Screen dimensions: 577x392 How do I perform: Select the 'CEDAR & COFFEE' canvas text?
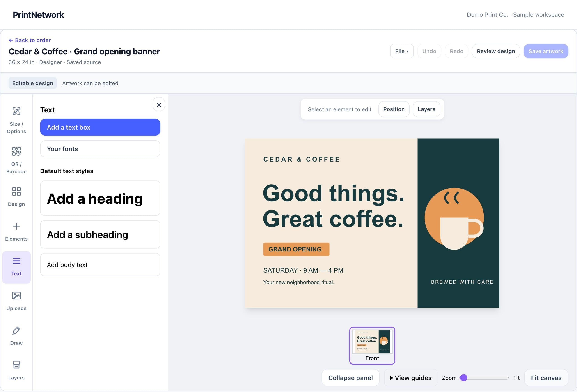pyautogui.click(x=301, y=159)
